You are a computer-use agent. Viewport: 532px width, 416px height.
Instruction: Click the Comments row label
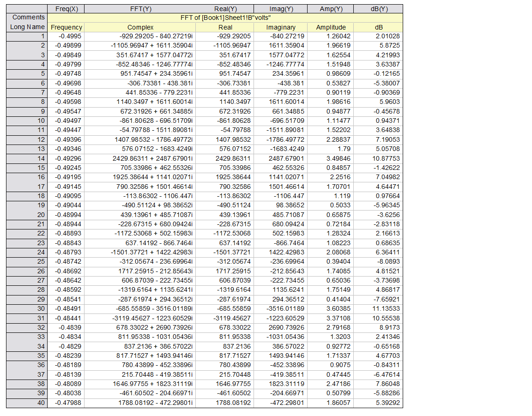(x=27, y=18)
